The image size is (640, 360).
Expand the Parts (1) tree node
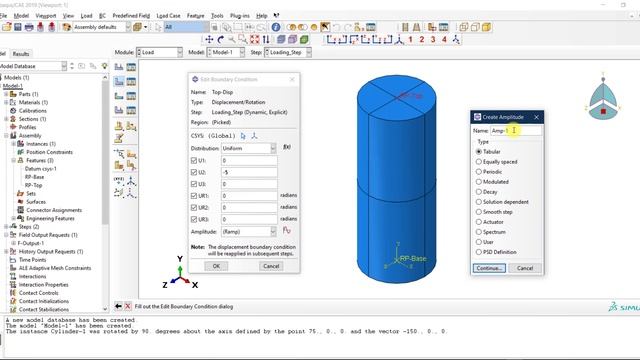(x=7, y=94)
